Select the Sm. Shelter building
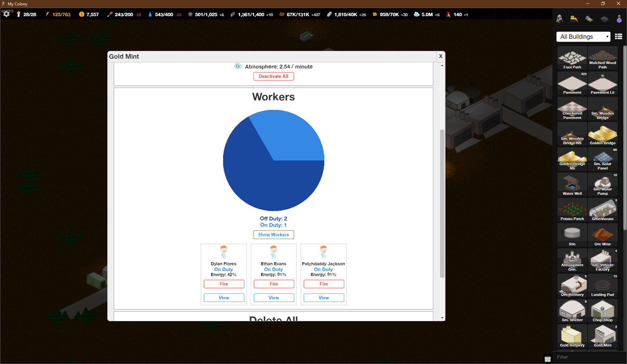627x364 pixels. click(x=572, y=311)
